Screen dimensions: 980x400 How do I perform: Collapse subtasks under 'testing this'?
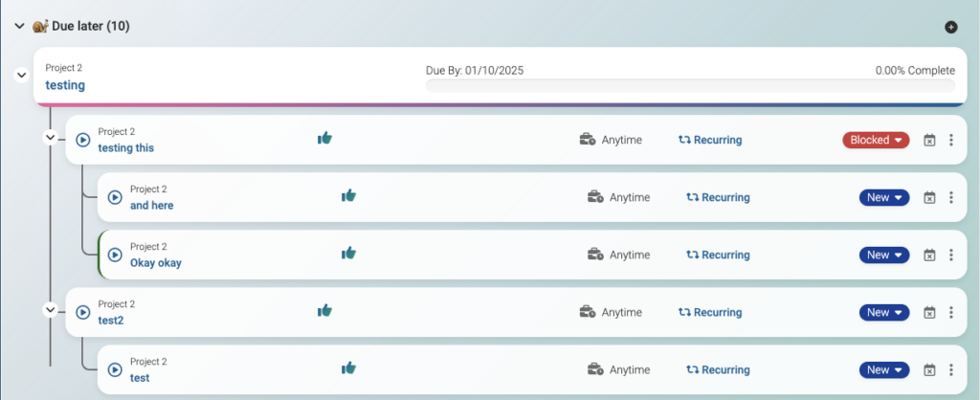tap(51, 137)
